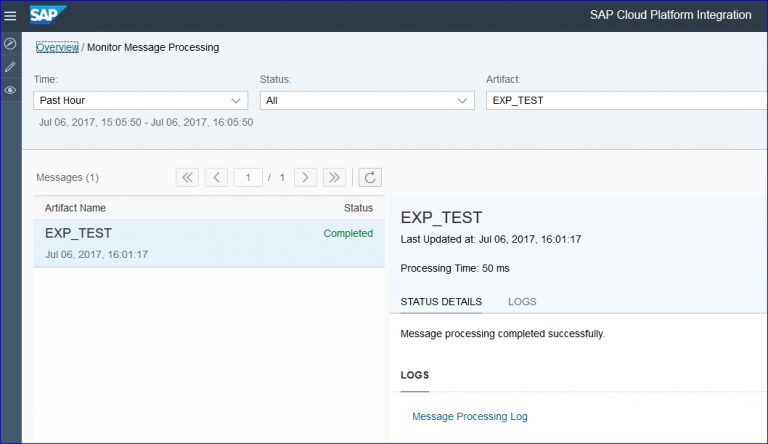Viewport: 768px width, 444px height.
Task: Click the page number input field
Action: pos(248,177)
